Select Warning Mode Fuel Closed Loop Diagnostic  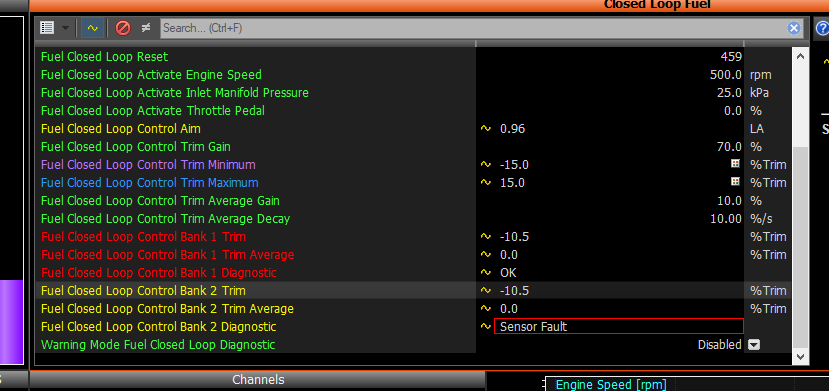tap(158, 345)
